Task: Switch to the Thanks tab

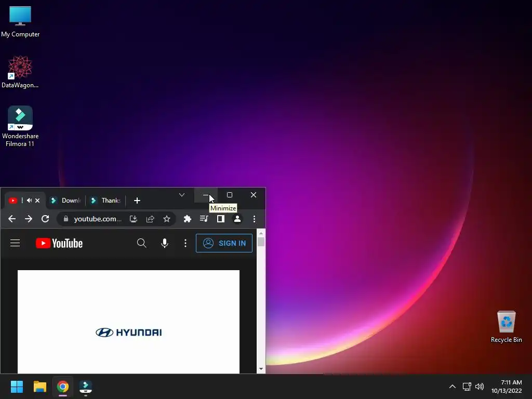Action: (x=106, y=201)
